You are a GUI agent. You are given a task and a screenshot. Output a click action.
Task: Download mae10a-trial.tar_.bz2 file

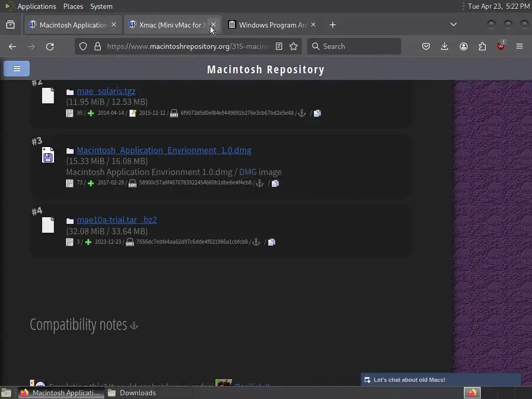tap(117, 220)
